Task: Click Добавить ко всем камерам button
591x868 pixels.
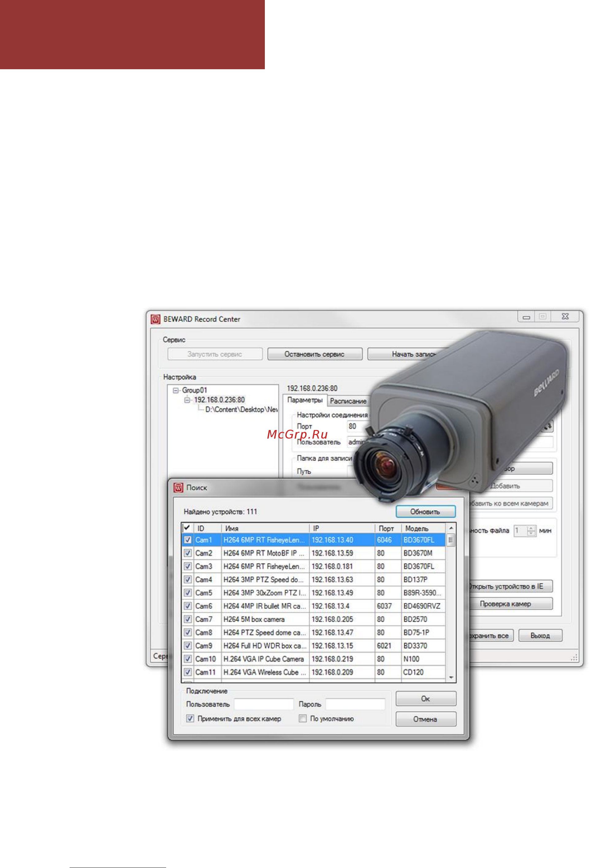Action: pyautogui.click(x=511, y=504)
